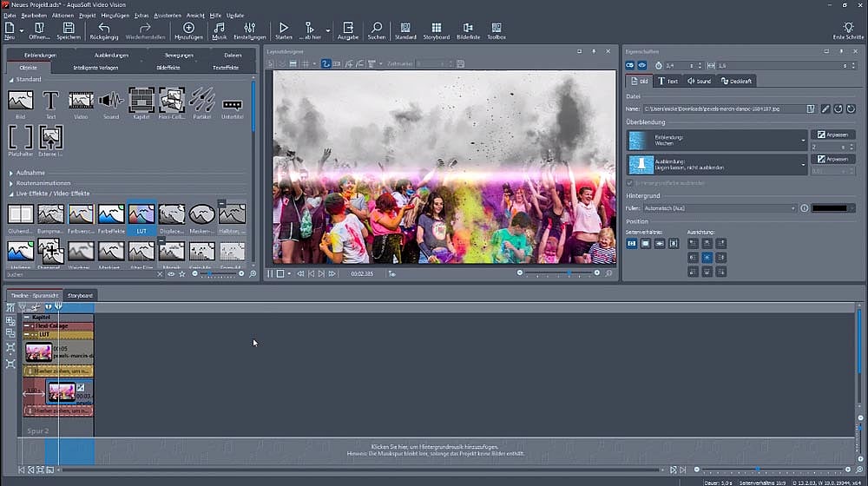Choose the Flexi-Collage object
This screenshot has height=486, width=868.
172,101
